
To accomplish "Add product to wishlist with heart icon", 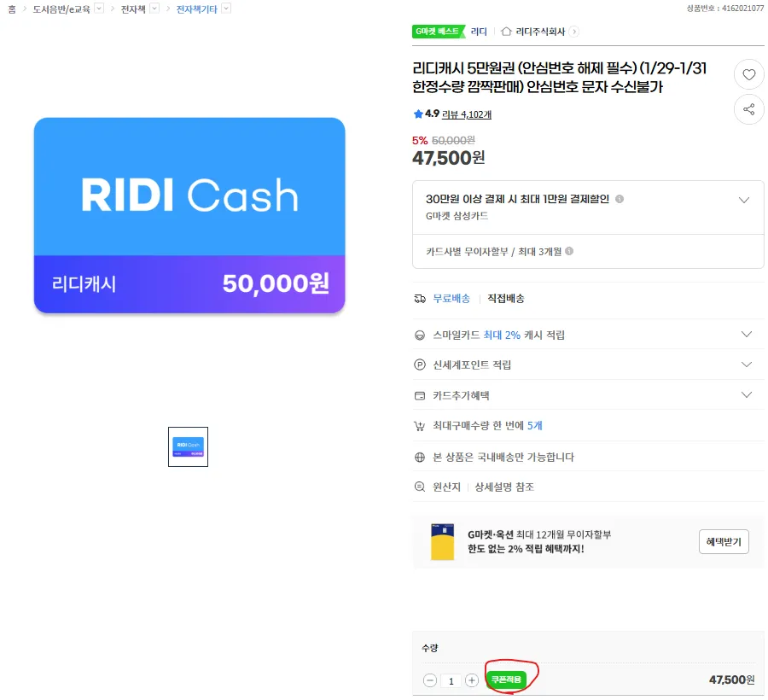I will point(748,74).
